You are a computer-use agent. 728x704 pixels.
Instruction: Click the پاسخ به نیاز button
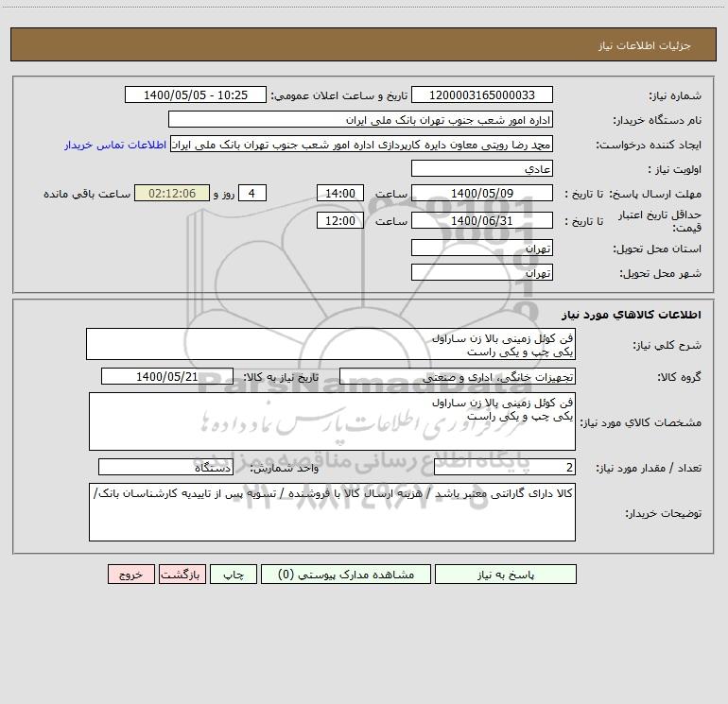pos(505,575)
